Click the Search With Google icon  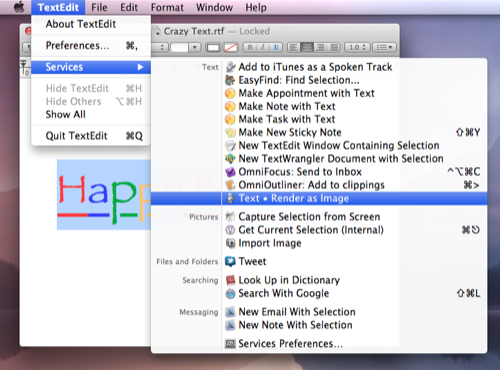[x=230, y=293]
